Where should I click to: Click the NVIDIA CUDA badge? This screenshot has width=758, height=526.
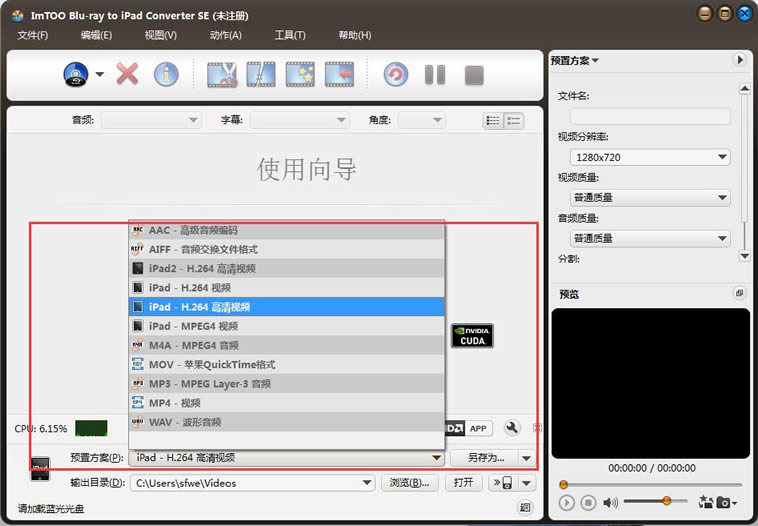472,336
